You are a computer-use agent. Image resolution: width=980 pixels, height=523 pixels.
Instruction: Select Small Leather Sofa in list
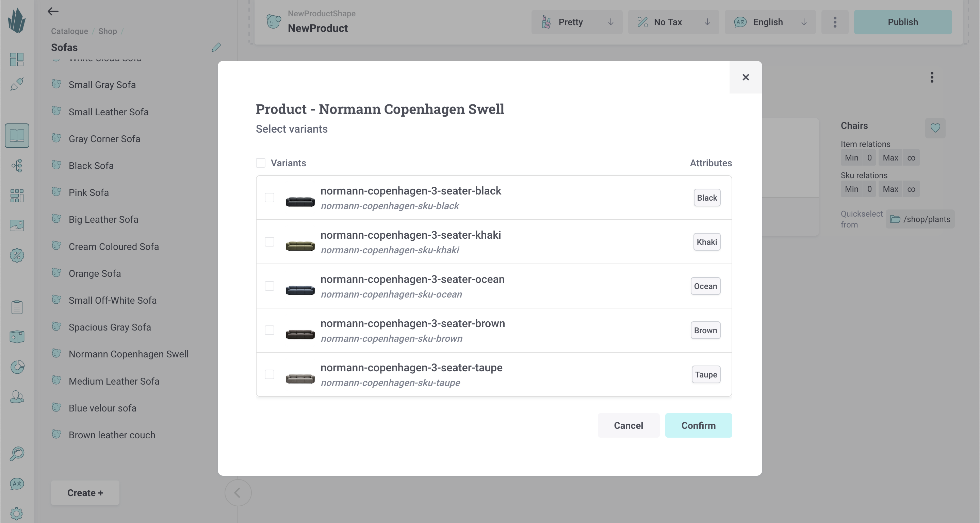coord(109,112)
